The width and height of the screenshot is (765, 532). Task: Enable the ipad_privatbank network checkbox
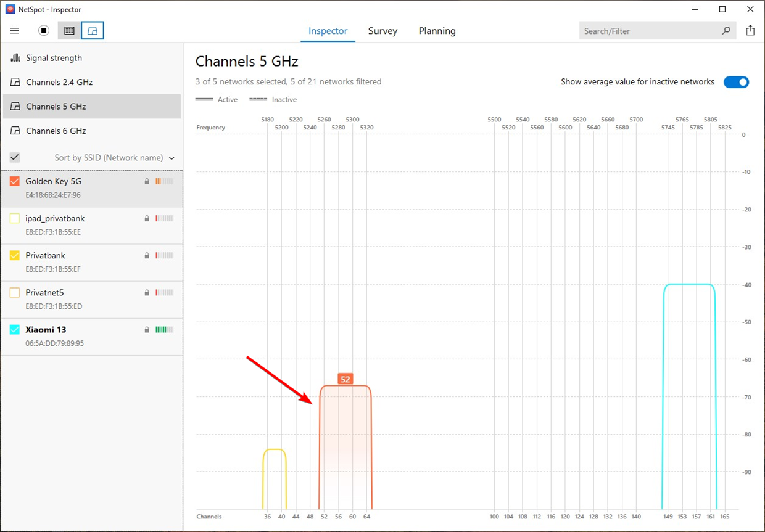tap(14, 218)
